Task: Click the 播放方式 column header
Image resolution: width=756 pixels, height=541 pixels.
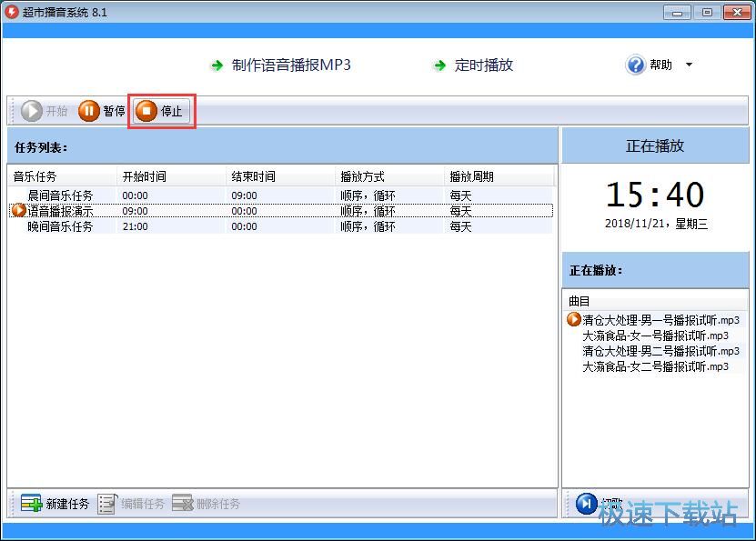Action: coord(389,176)
